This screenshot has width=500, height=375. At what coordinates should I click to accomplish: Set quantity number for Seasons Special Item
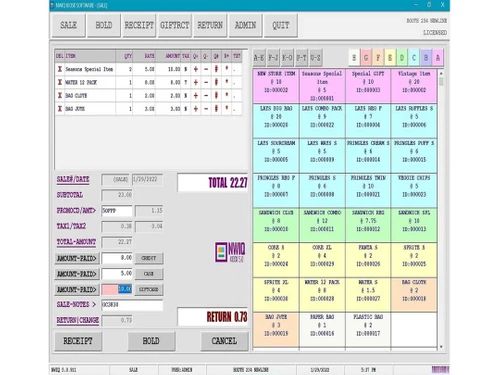(216, 69)
